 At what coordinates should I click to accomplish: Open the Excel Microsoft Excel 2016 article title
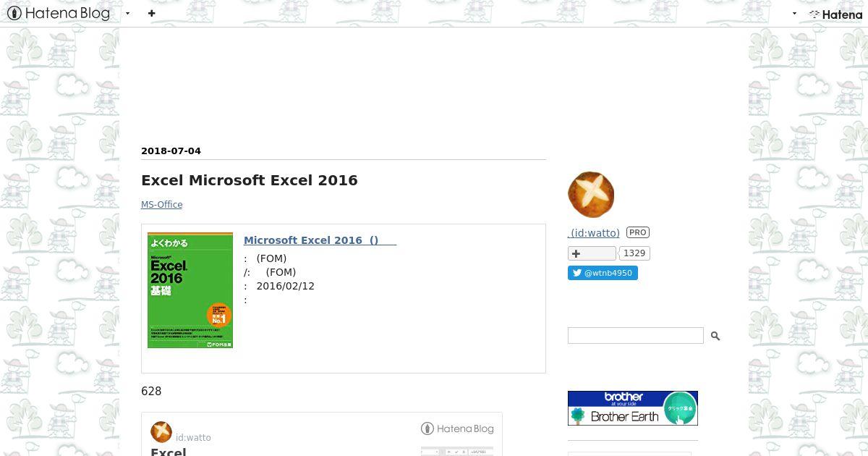click(x=250, y=180)
